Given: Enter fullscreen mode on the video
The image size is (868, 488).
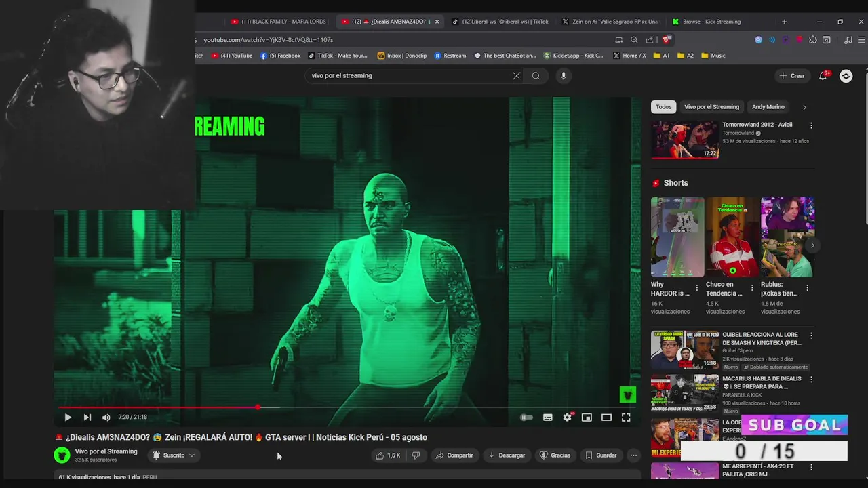Looking at the screenshot, I should (x=626, y=418).
